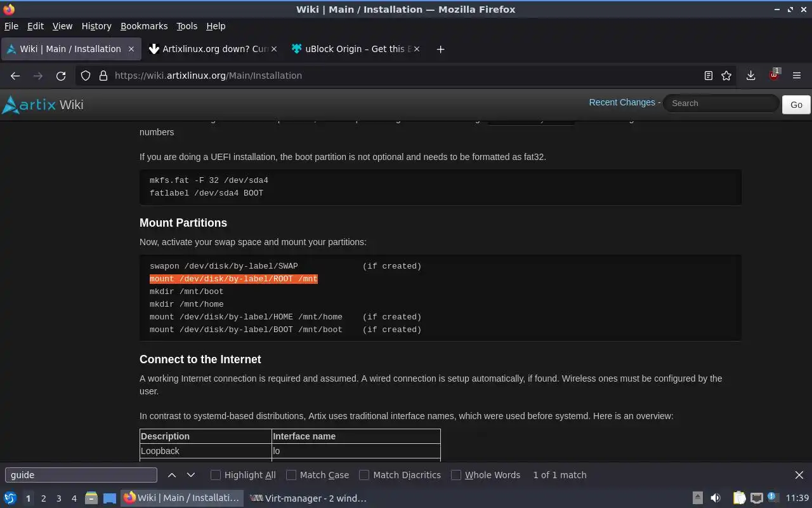
Task: Click the clock in the system tray
Action: pyautogui.click(x=797, y=498)
